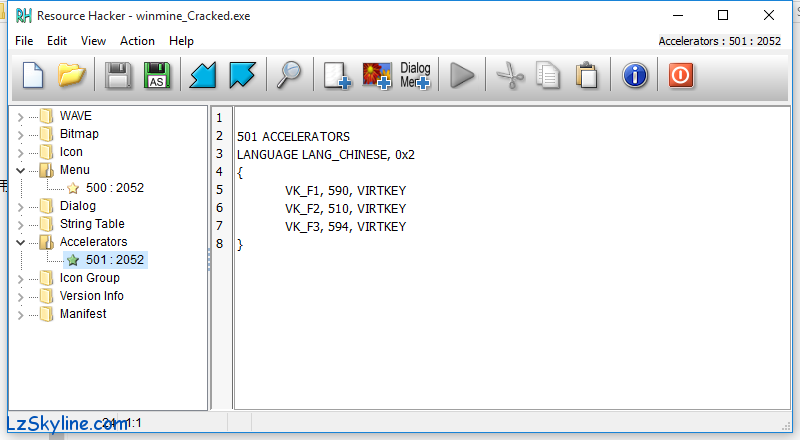The width and height of the screenshot is (800, 440).
Task: Collapse the Menu tree folder
Action: click(x=20, y=170)
